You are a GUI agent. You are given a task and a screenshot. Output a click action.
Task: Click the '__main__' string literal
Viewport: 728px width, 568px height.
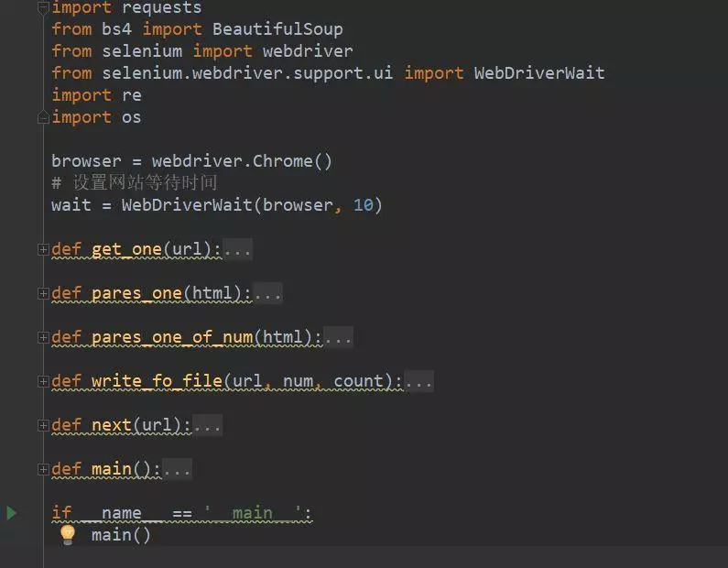[x=253, y=513]
